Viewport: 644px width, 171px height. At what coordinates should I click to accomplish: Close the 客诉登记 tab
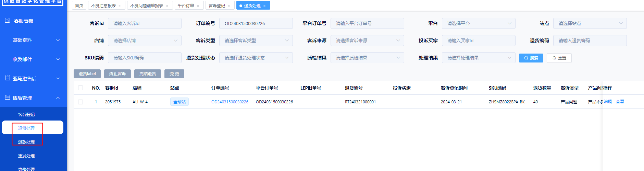pyautogui.click(x=229, y=6)
